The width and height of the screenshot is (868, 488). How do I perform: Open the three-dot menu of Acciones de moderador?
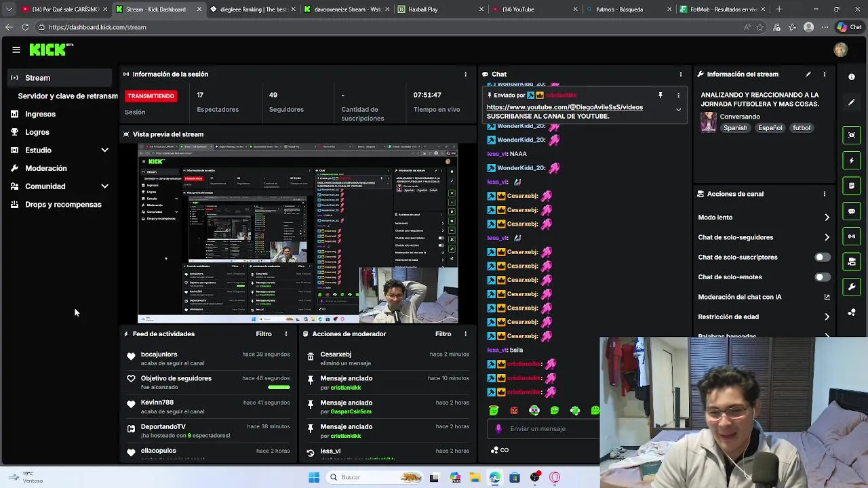(x=465, y=334)
